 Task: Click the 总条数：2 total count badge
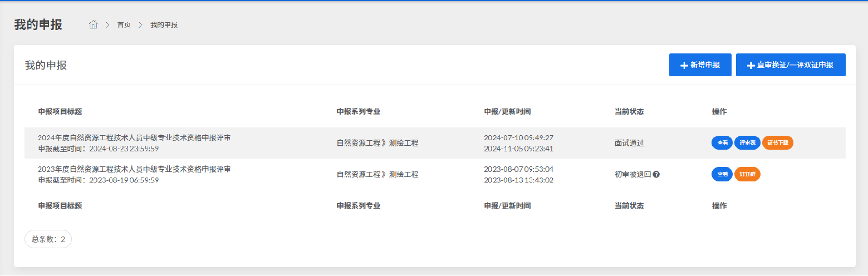48,239
